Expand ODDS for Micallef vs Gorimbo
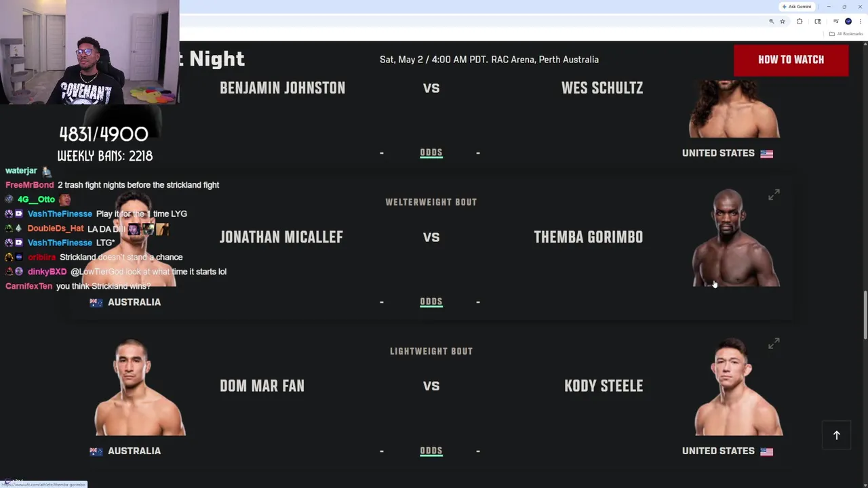This screenshot has width=868, height=488. coord(431,302)
